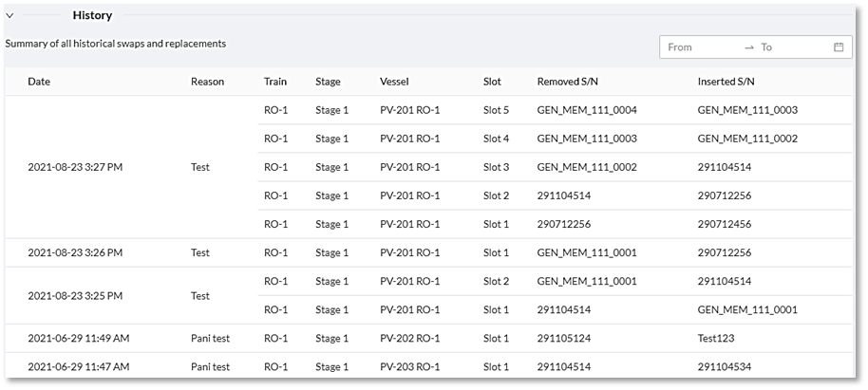Click Inserted S/N 290712456
Screen dimensions: 868x390
tap(725, 225)
